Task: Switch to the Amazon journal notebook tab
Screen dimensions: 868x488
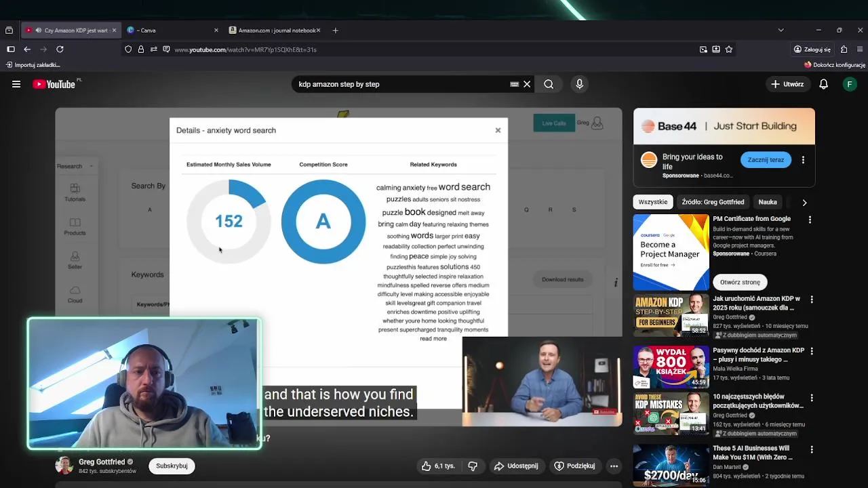Action: click(275, 30)
